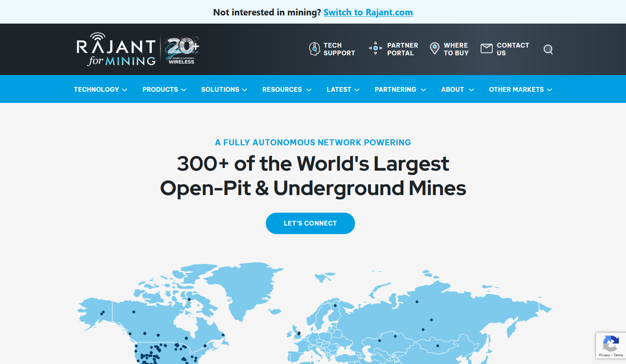Expand the Partnering menu chevron

click(423, 90)
